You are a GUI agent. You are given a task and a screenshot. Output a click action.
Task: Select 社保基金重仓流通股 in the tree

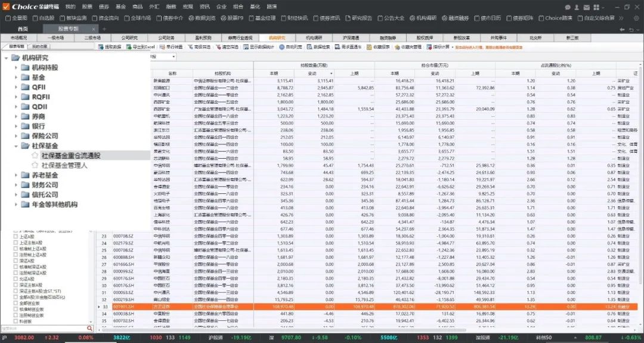coord(71,156)
